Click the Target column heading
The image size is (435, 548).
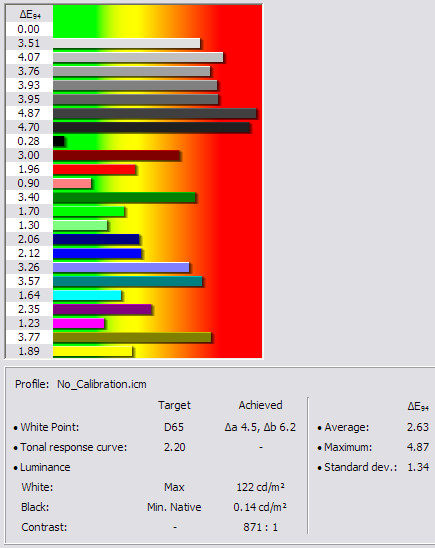click(x=174, y=405)
